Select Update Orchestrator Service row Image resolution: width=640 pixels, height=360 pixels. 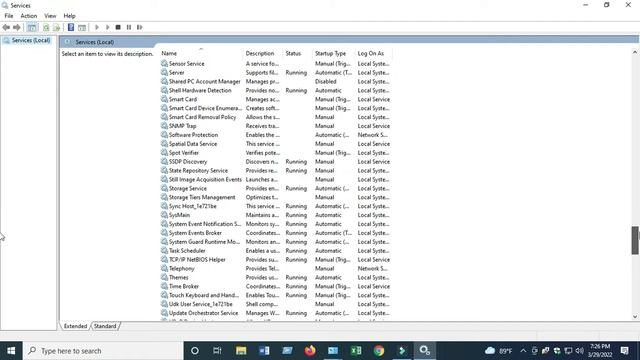pos(276,313)
